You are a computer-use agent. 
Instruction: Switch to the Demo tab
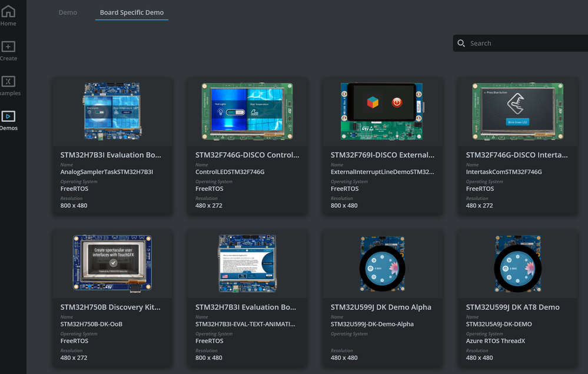68,12
